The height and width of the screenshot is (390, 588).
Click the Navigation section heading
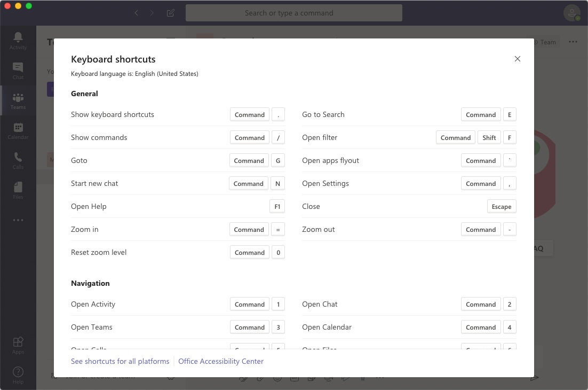90,283
